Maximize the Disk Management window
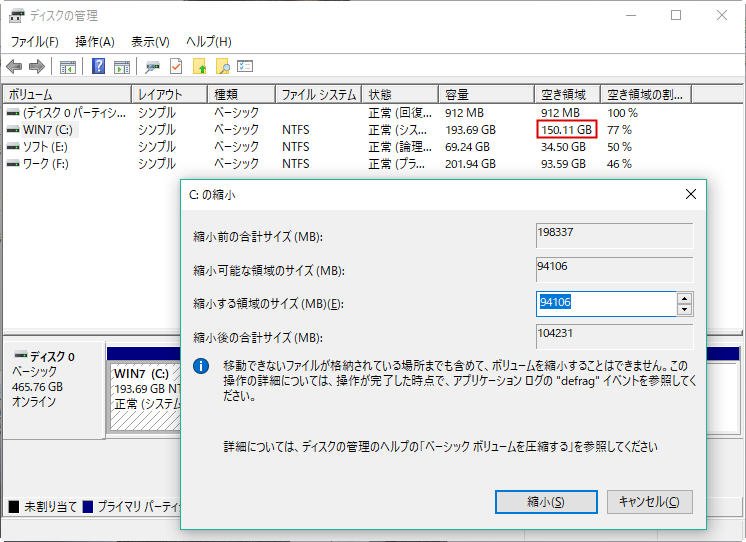The width and height of the screenshot is (746, 542). pos(676,15)
